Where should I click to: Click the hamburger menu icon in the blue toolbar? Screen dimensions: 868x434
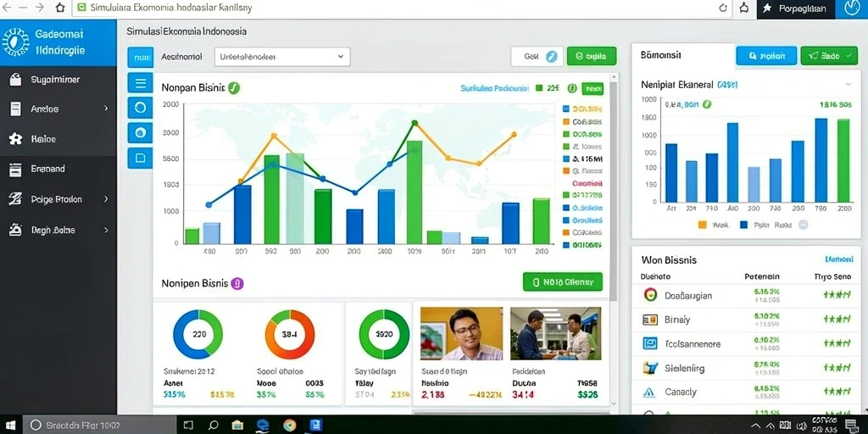(x=140, y=83)
